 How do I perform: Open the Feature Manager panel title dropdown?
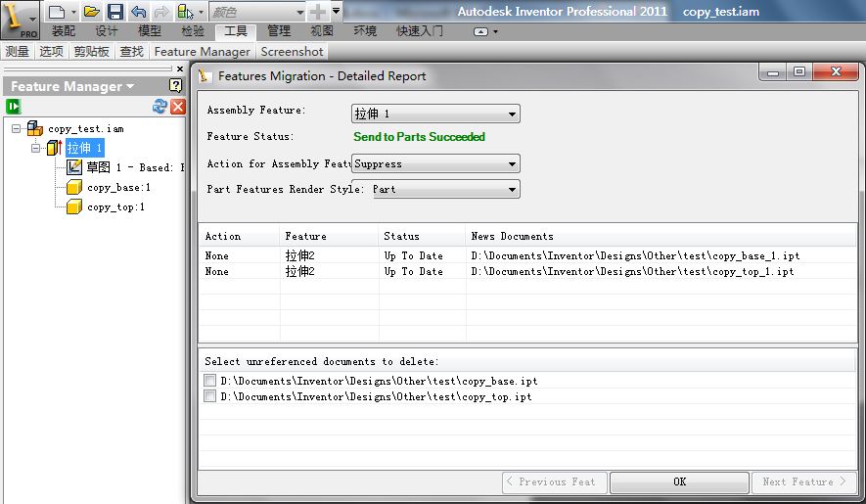pyautogui.click(x=130, y=86)
